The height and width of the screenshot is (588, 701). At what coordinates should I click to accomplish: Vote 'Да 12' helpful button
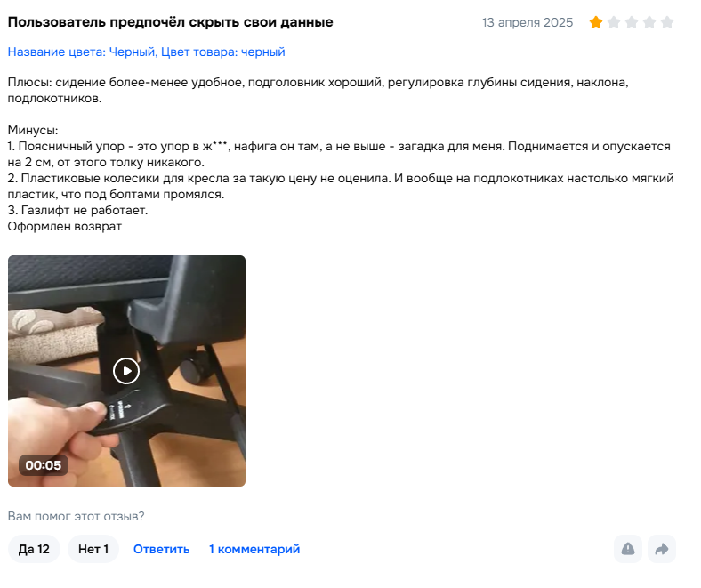point(34,549)
